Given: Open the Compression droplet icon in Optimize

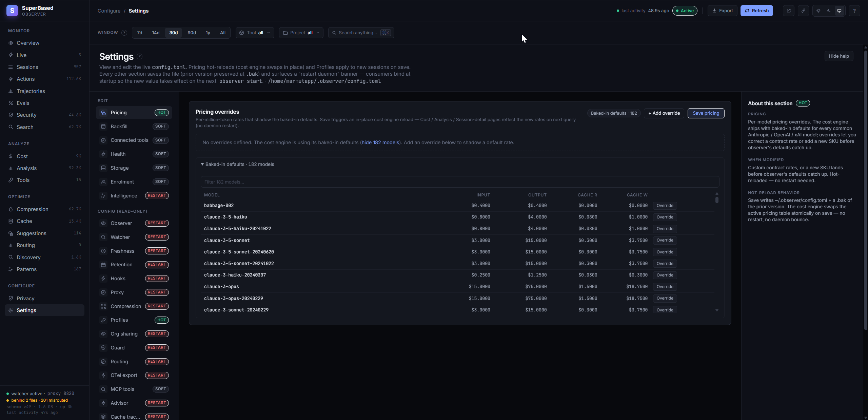Looking at the screenshot, I should pyautogui.click(x=11, y=209).
